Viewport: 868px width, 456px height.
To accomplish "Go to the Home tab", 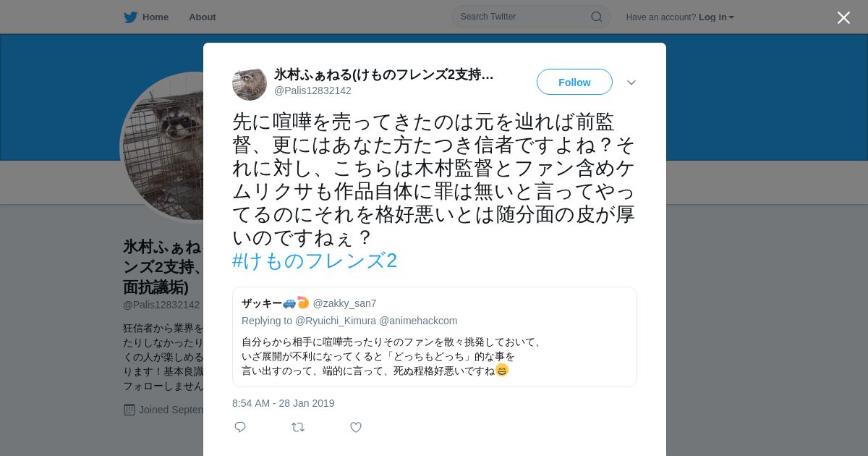I will [146, 17].
